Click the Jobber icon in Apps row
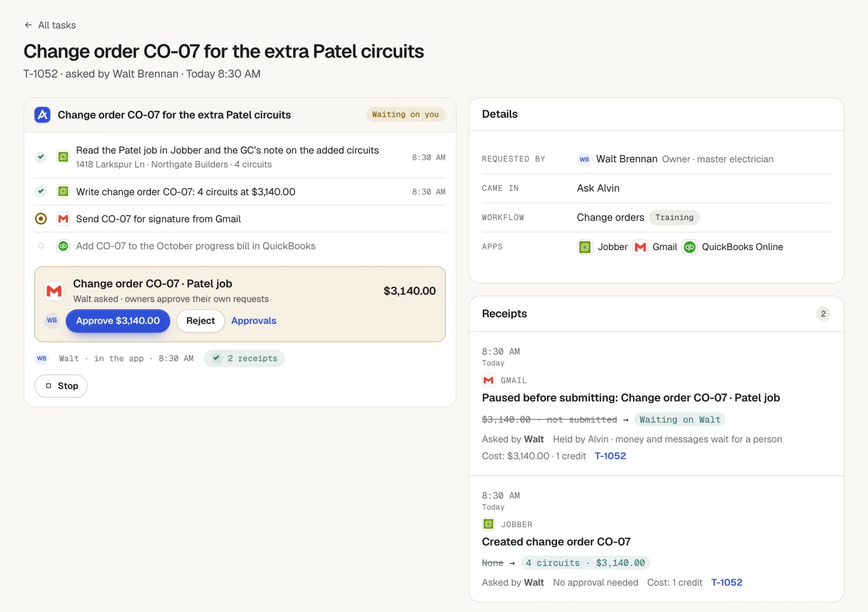Image resolution: width=868 pixels, height=612 pixels. point(585,247)
